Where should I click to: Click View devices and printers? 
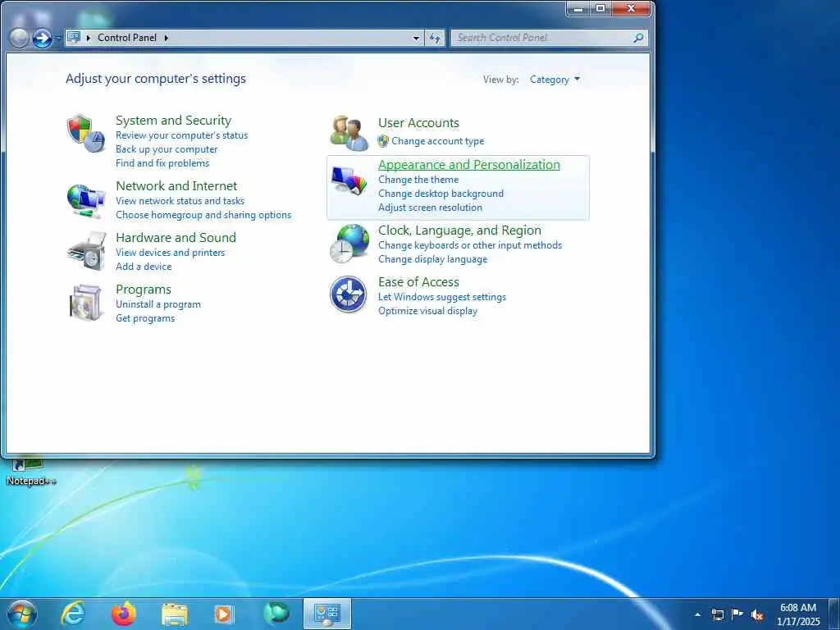[x=171, y=253]
